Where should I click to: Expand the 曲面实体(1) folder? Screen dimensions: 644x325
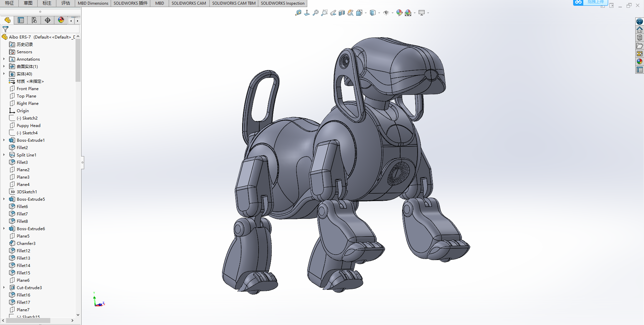point(4,66)
